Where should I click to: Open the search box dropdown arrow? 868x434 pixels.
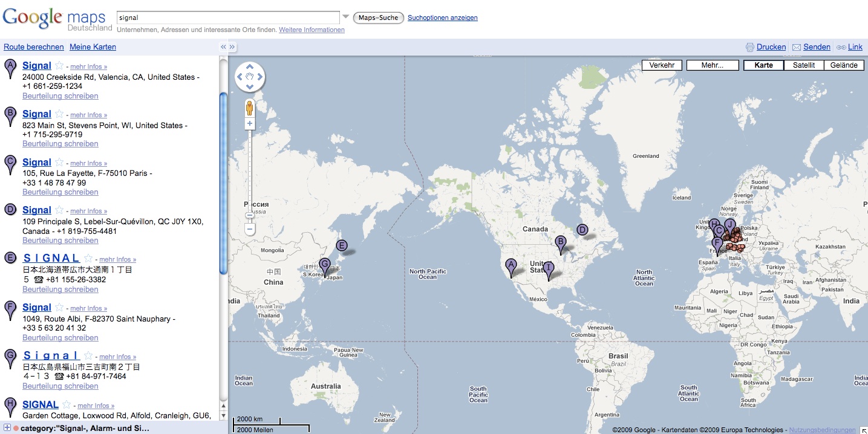click(x=345, y=17)
